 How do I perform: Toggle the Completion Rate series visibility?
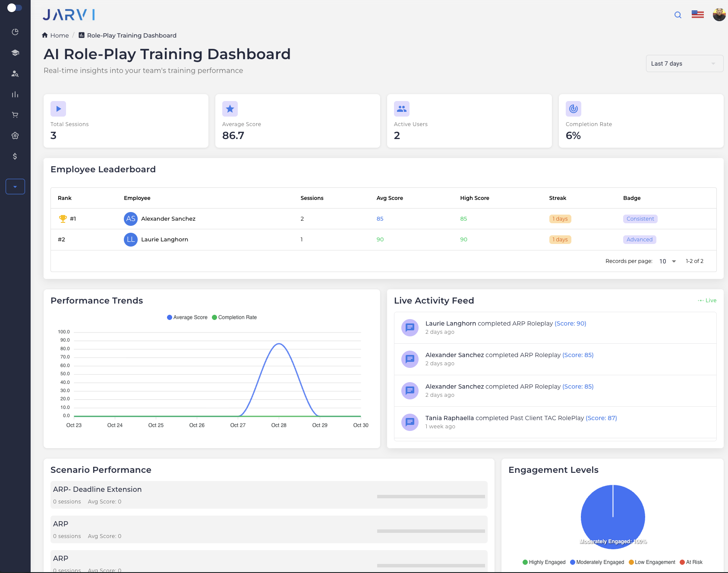tap(234, 317)
